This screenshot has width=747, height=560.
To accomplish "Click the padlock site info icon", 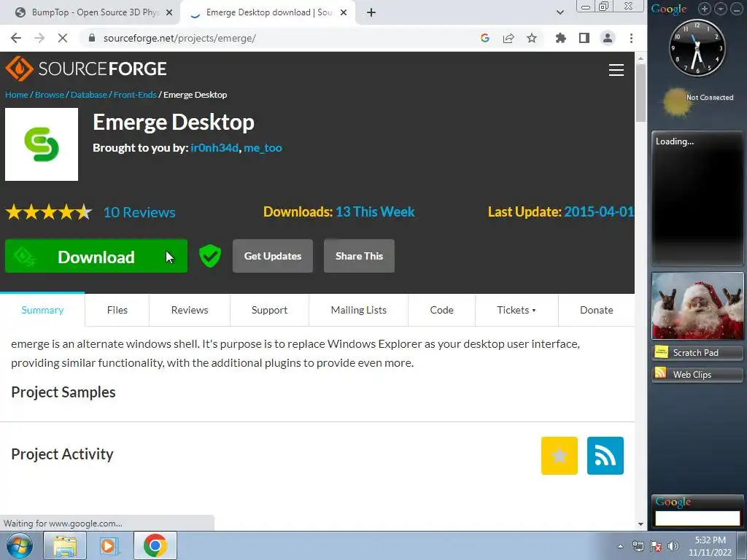I will pos(92,38).
